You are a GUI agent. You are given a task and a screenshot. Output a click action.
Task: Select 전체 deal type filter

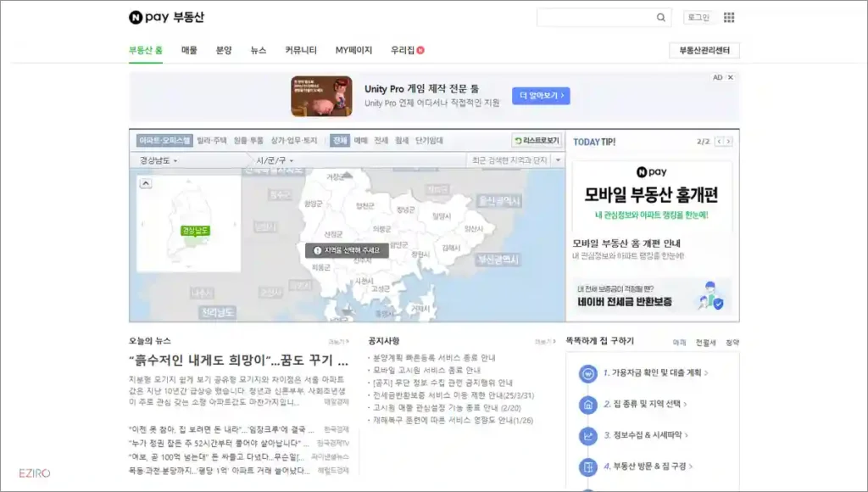339,141
